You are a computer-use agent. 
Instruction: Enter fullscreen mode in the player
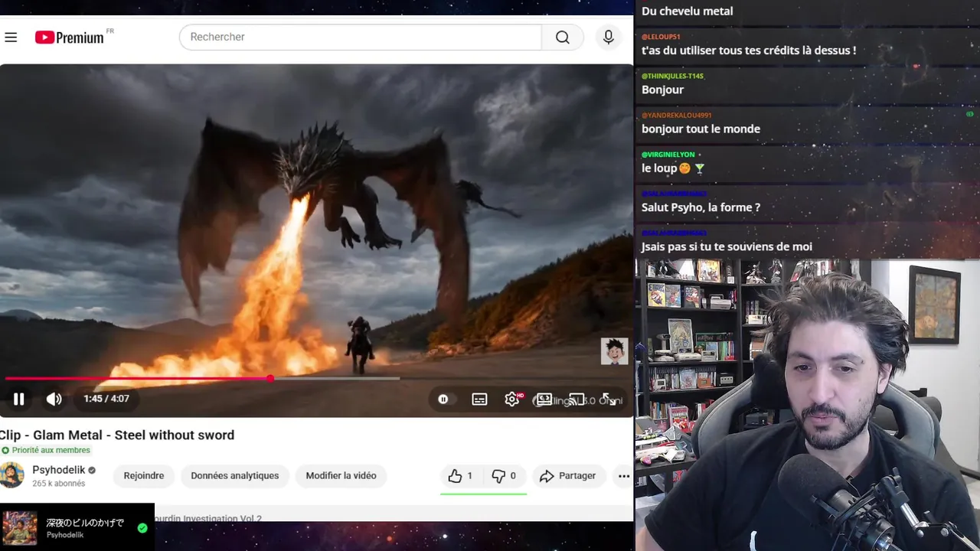[x=608, y=399]
